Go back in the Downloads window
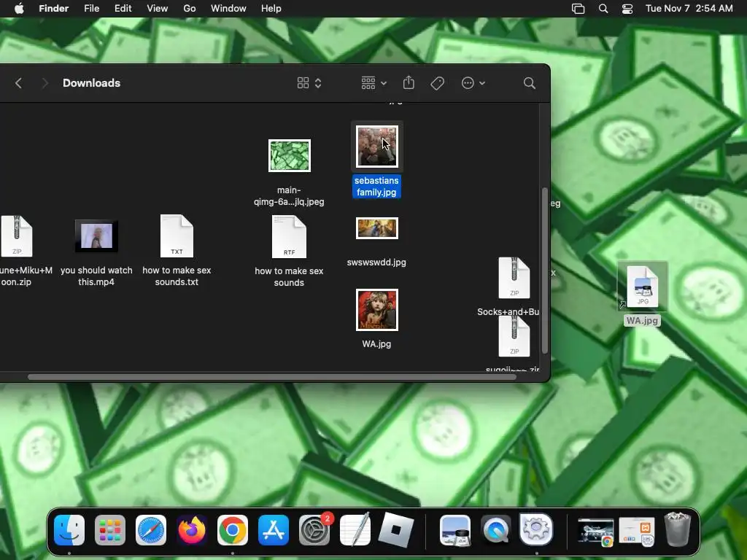This screenshot has width=747, height=560. [x=18, y=83]
